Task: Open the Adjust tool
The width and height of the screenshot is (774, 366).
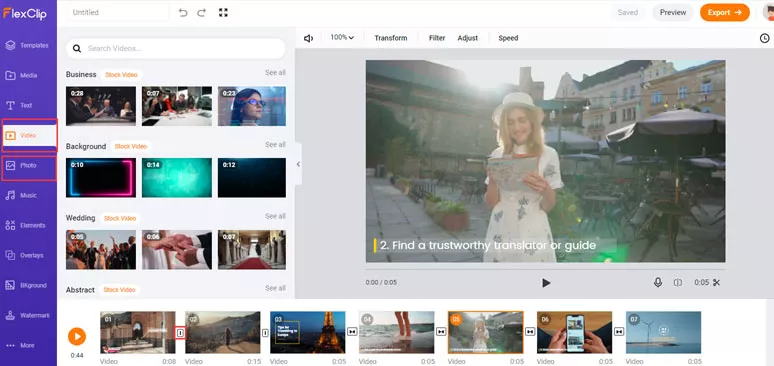Action: point(467,38)
